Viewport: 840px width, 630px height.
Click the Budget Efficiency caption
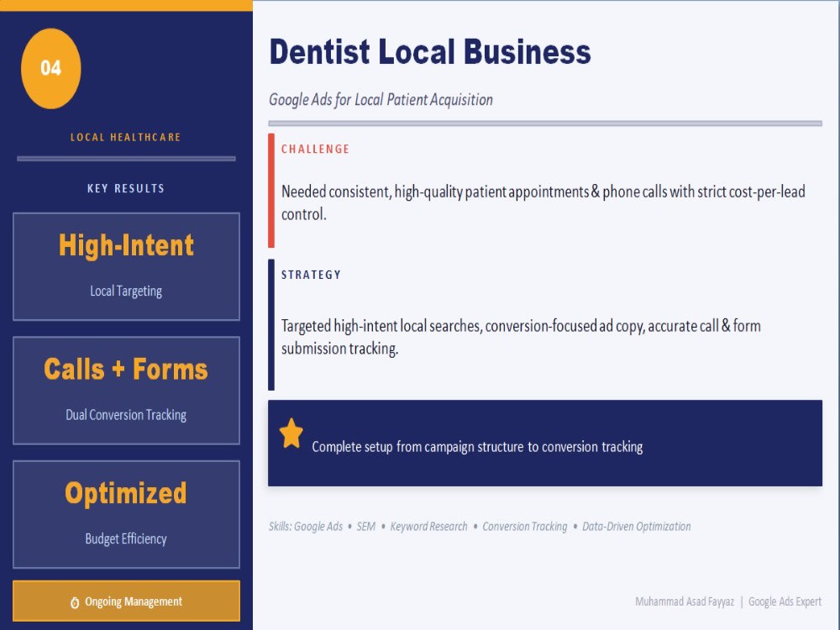pos(126,538)
